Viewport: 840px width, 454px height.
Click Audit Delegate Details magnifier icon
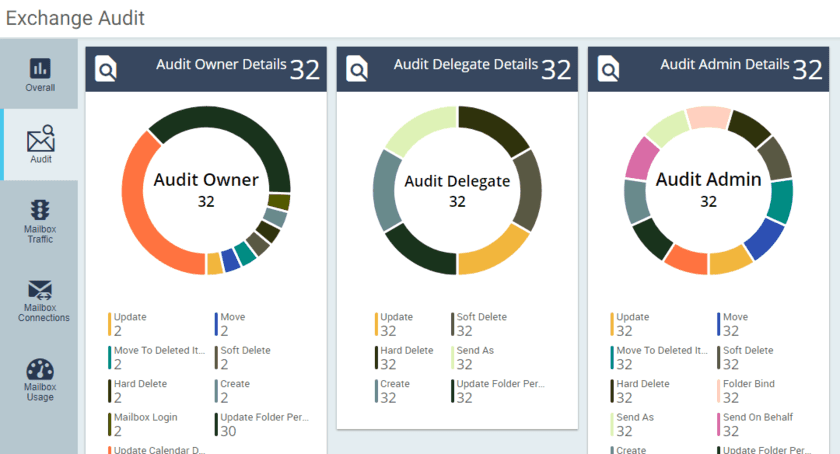357,68
